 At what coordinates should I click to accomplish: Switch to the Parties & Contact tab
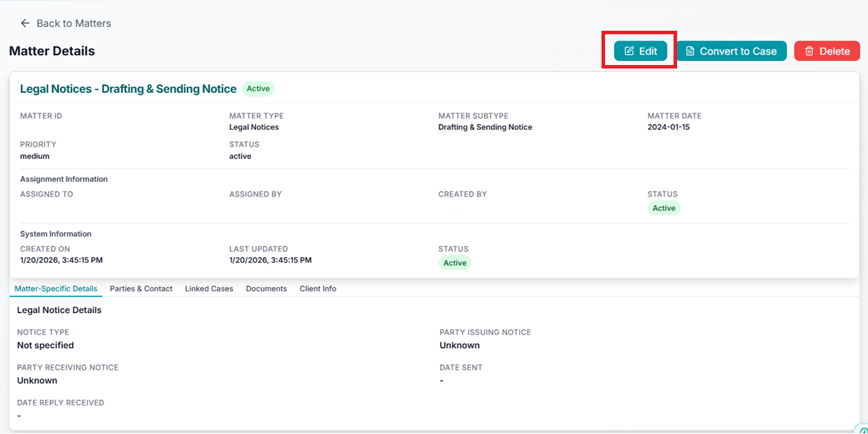tap(141, 289)
